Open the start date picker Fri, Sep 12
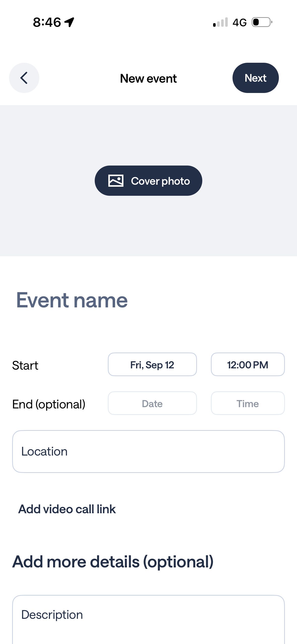The height and width of the screenshot is (644, 297). [x=152, y=365]
